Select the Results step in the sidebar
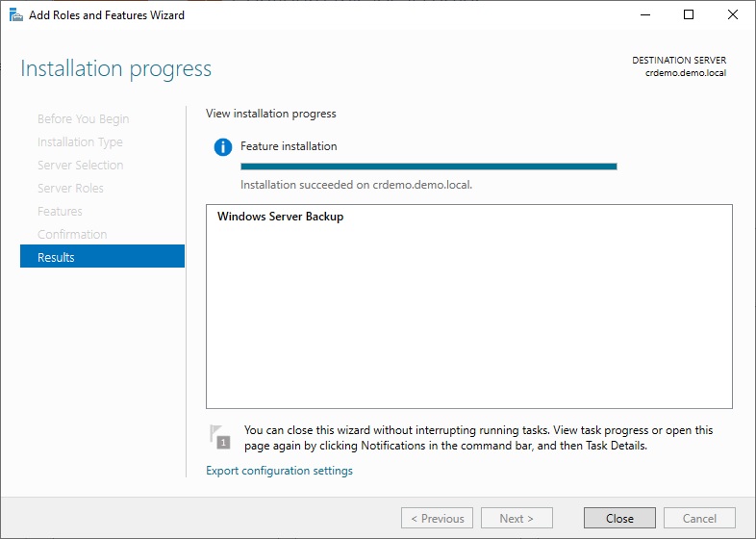The height and width of the screenshot is (539, 756). [x=102, y=256]
